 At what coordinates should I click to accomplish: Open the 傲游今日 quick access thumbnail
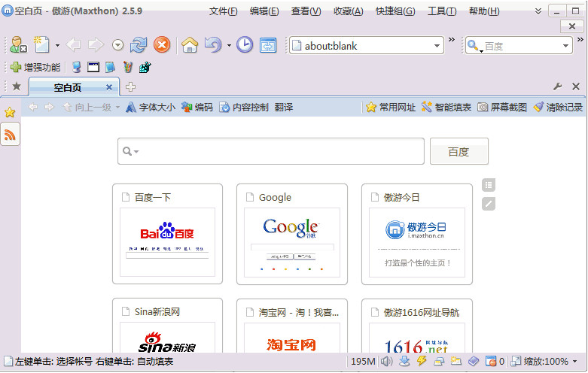pos(417,234)
